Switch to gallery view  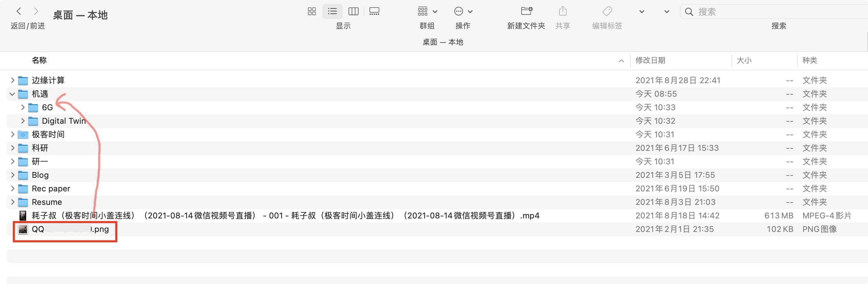[x=374, y=11]
